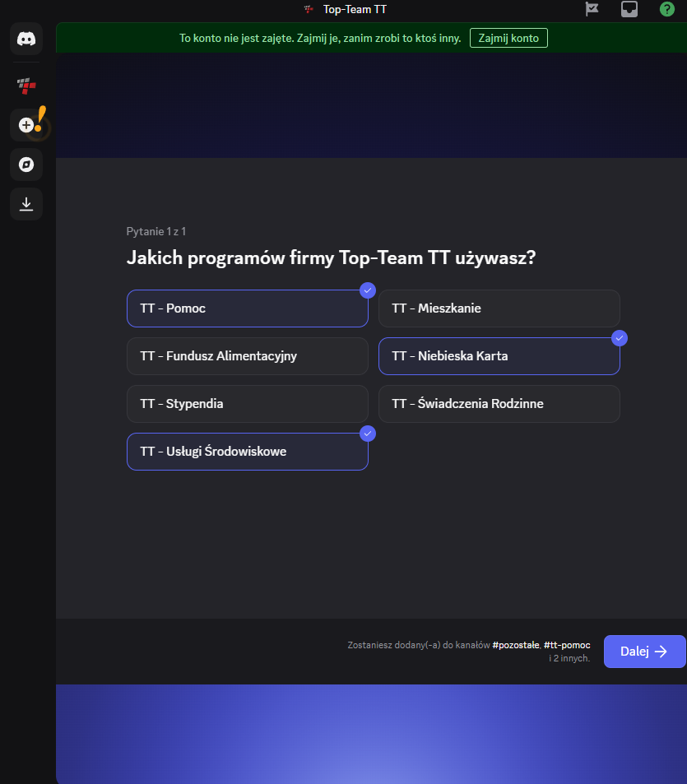Click the #pozostałe channel mention

pyautogui.click(x=516, y=645)
